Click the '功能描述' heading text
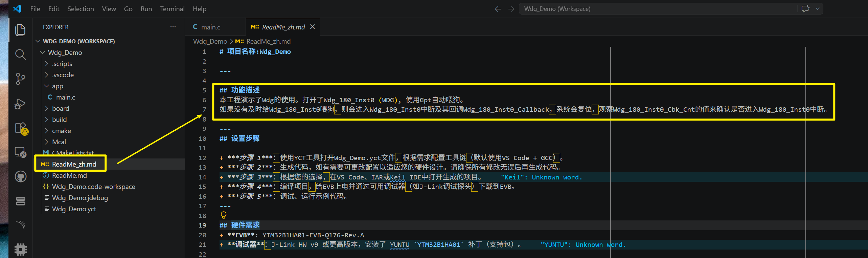The image size is (868, 258). (x=246, y=90)
